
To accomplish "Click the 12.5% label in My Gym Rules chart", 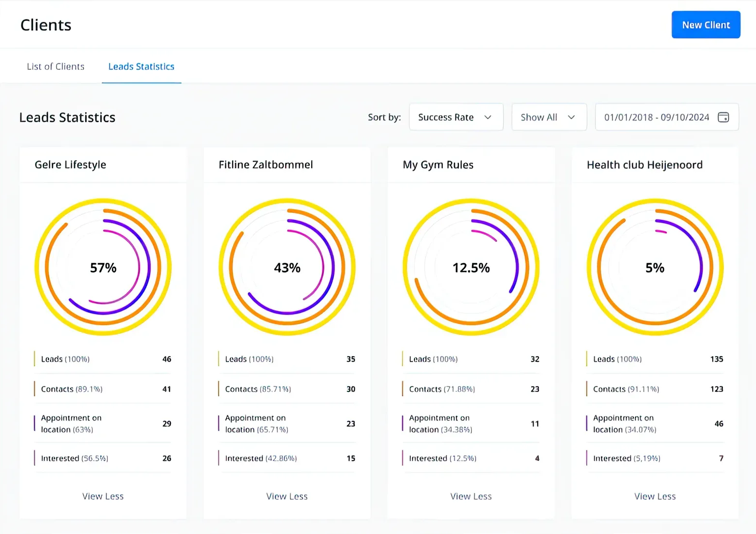I will (471, 267).
